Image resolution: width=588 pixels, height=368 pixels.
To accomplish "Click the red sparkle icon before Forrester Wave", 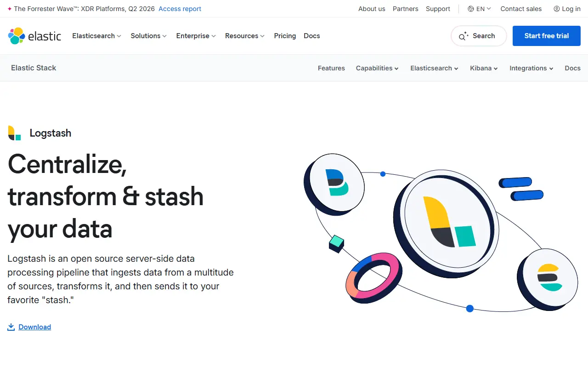I will point(10,9).
